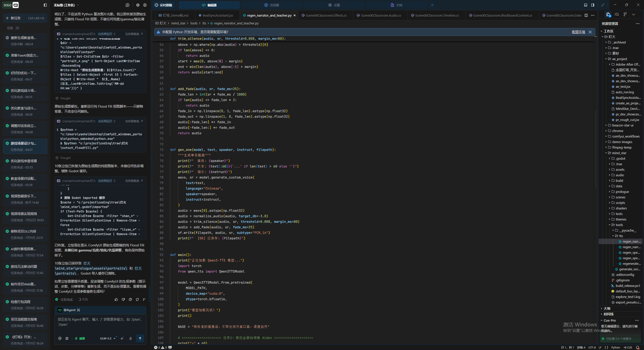Open the file explorer icon with badge 6
Screen dimensions: 644x350
point(608,15)
